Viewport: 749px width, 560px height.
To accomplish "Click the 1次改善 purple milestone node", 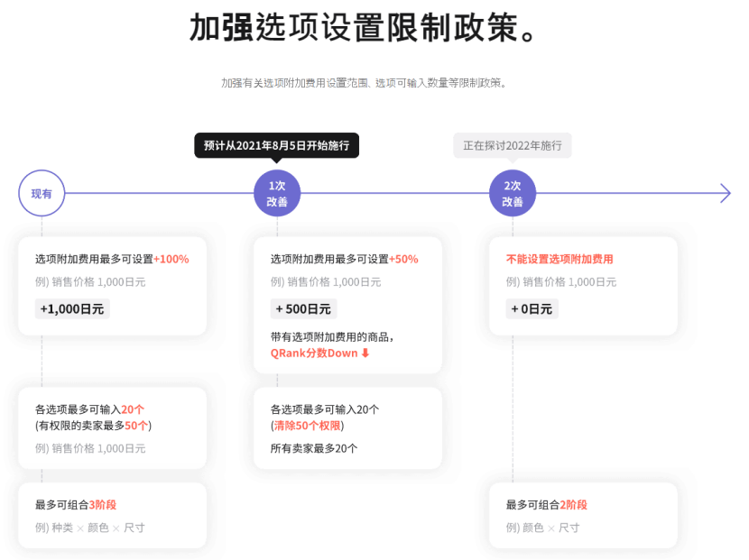I will point(278,192).
